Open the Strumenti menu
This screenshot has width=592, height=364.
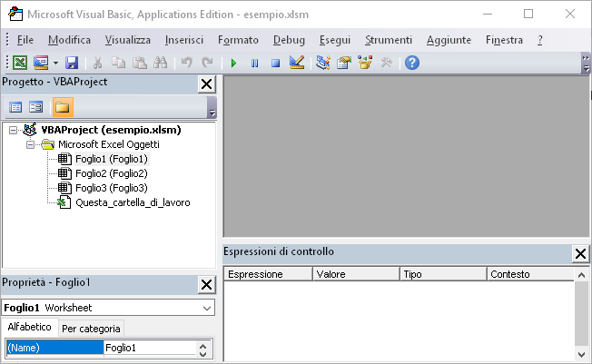(389, 40)
